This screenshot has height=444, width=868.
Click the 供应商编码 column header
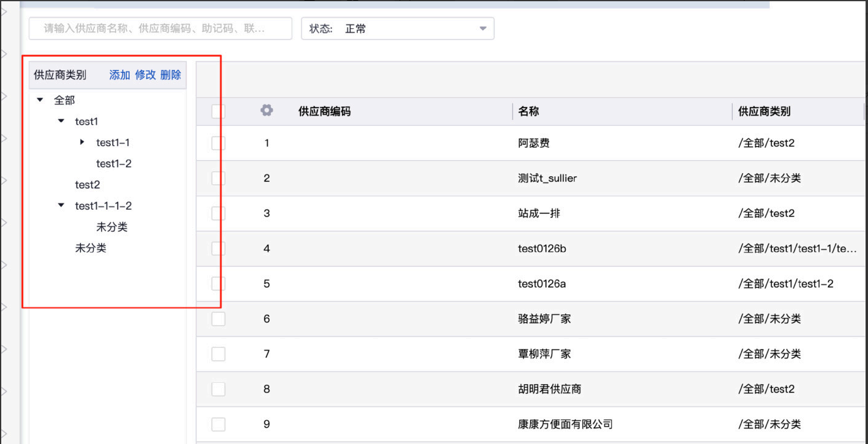point(324,111)
